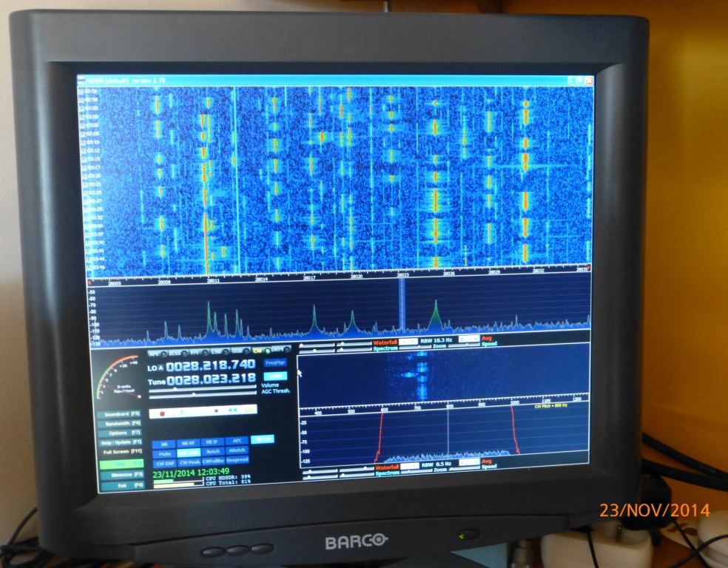Click the red right filter edge in audio spectrum

(514, 429)
